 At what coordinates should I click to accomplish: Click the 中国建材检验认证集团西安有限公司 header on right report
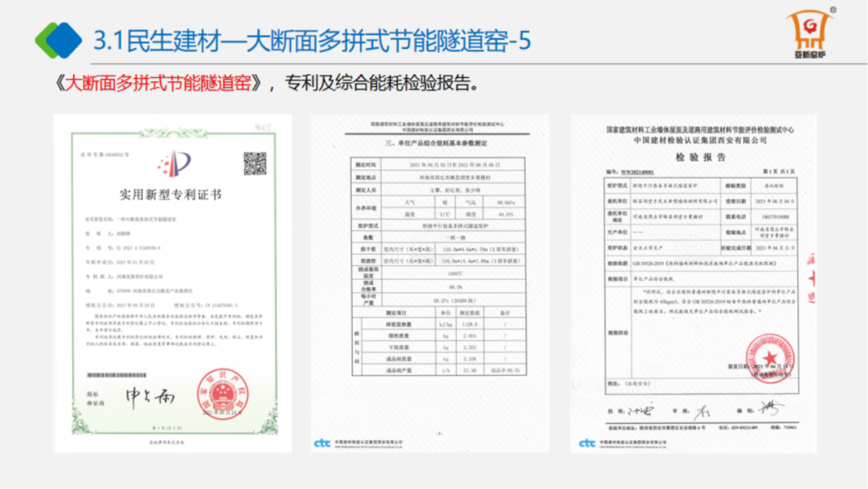tap(700, 140)
